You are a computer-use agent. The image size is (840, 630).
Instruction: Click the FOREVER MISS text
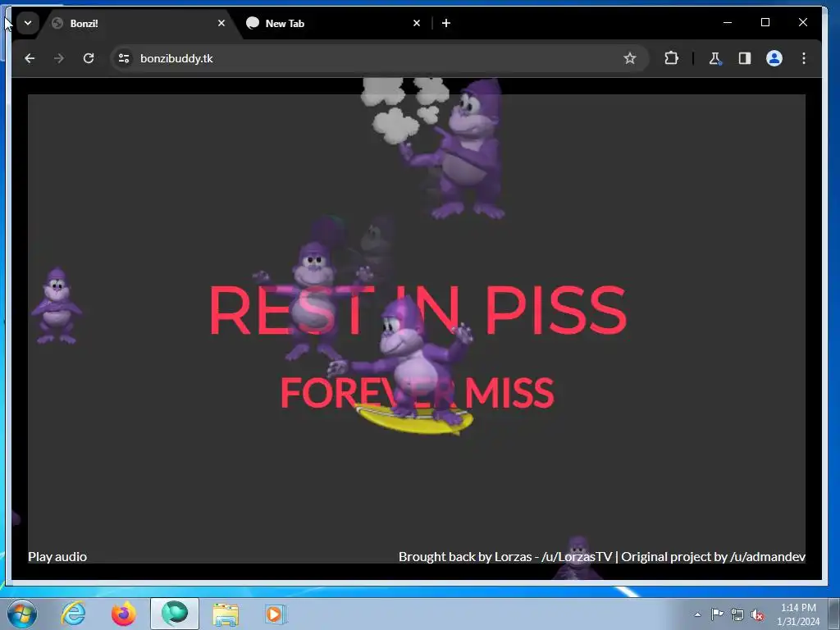[x=418, y=393]
